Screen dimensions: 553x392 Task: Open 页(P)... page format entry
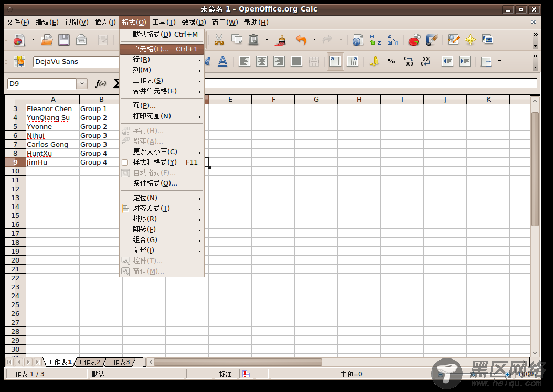(162, 106)
